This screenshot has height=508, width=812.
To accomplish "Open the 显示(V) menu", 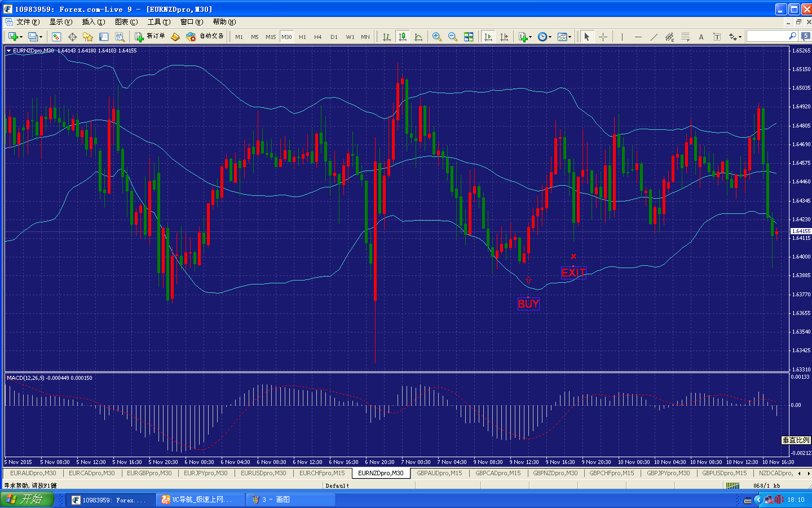I will pos(60,22).
